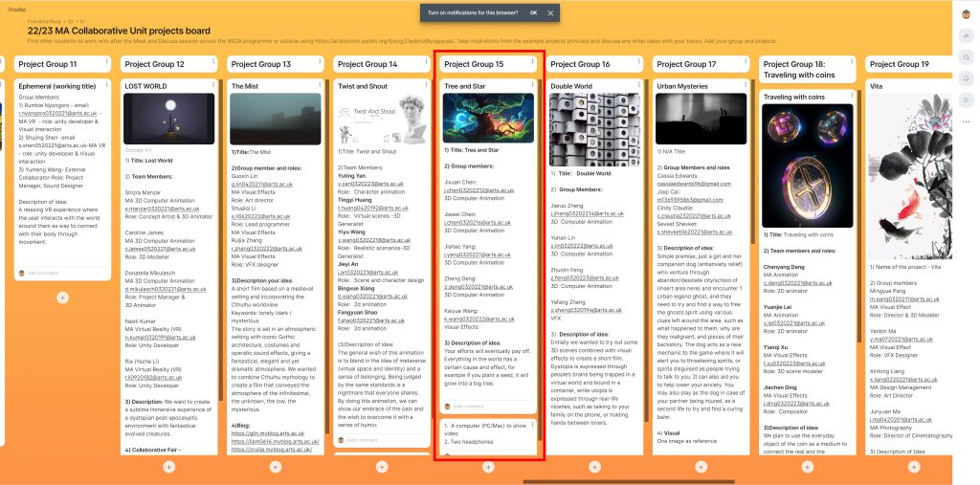Open LOST WORLD post three-dot menu
This screenshot has width=980, height=485.
[x=213, y=84]
